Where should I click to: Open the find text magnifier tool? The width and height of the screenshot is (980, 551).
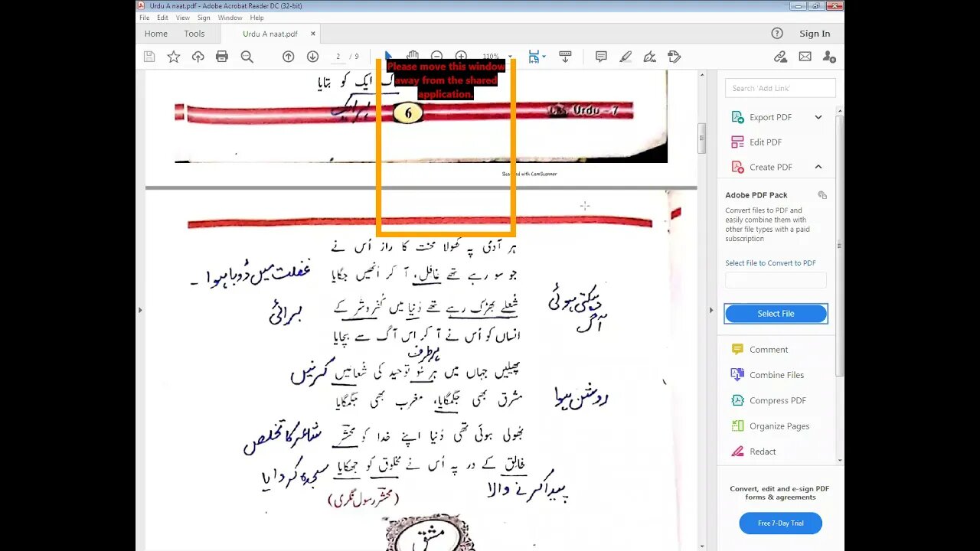(247, 57)
